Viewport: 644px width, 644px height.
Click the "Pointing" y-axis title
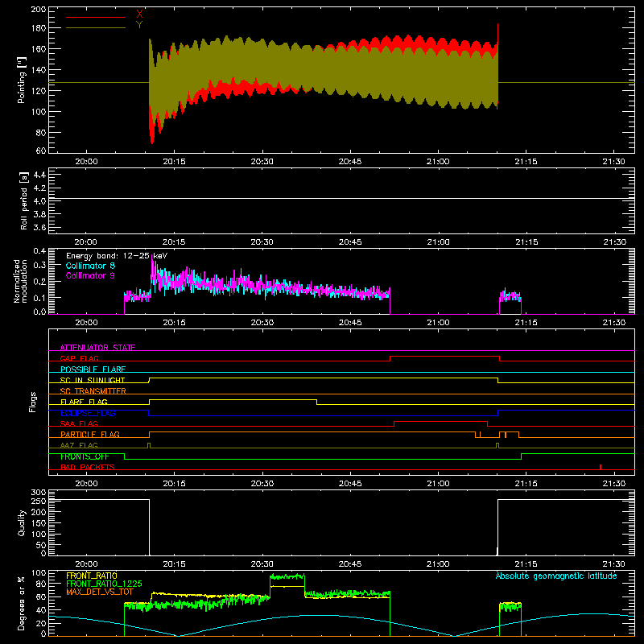tap(22, 80)
